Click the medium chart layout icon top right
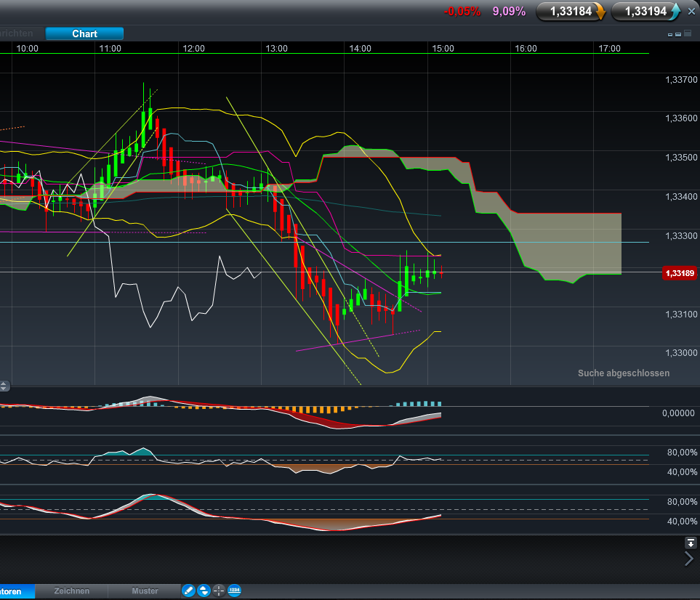The height and width of the screenshot is (600, 700). 678,34
